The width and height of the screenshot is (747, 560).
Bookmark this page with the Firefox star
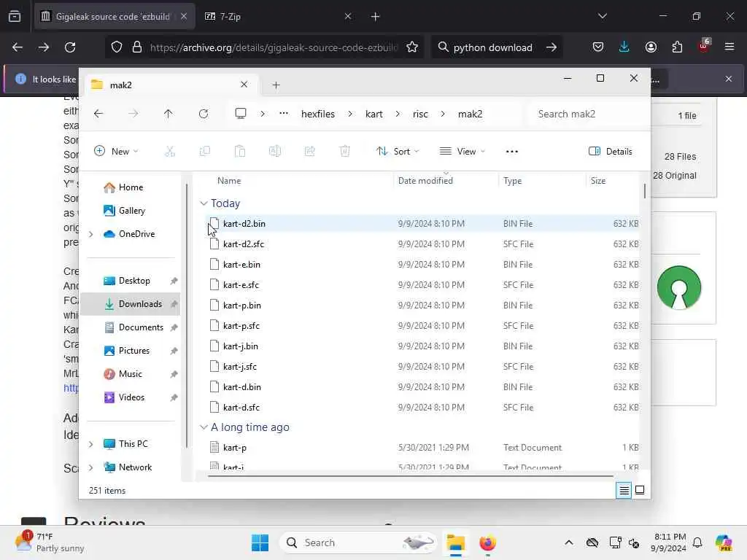click(x=412, y=47)
